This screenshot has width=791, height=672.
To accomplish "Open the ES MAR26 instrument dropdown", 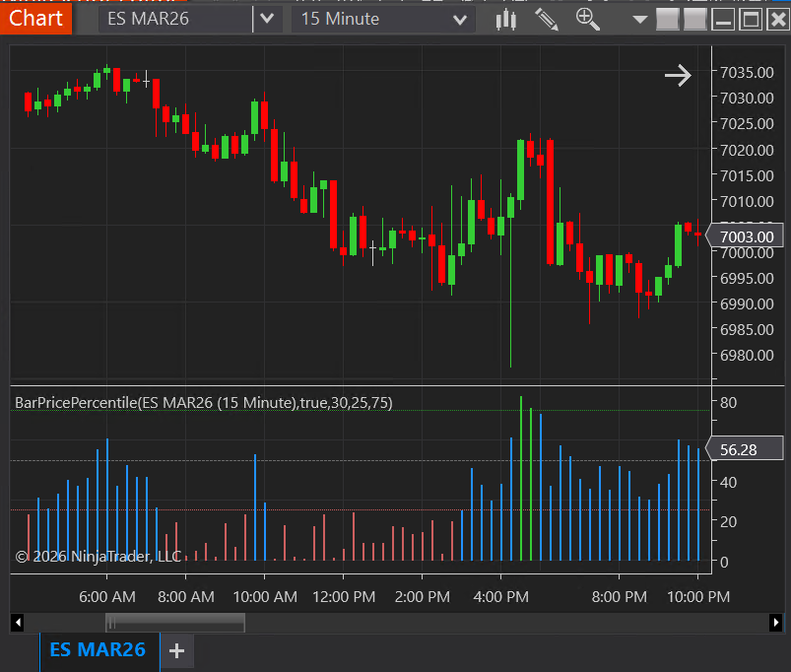I will point(266,18).
